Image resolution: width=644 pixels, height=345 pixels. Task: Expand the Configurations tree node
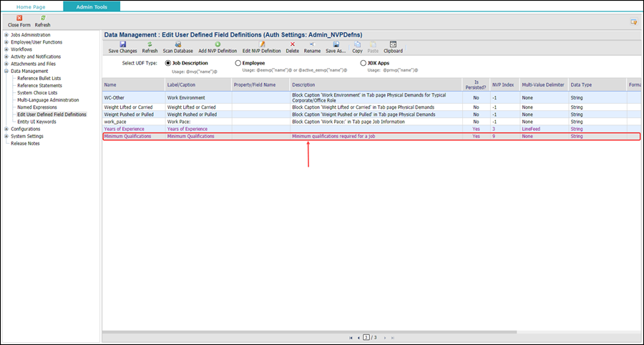coord(6,129)
